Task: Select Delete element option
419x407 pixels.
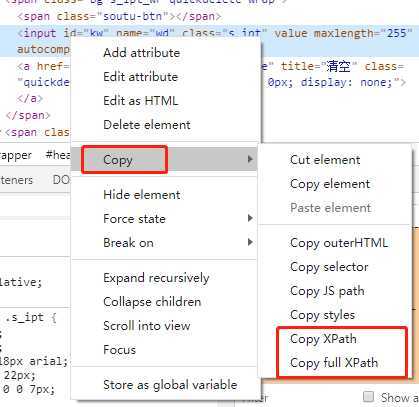Action: point(147,125)
